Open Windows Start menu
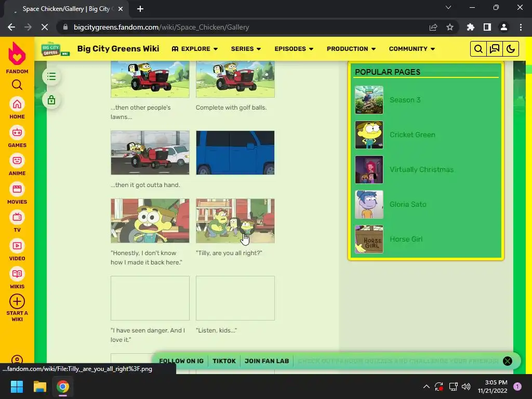 click(x=17, y=387)
